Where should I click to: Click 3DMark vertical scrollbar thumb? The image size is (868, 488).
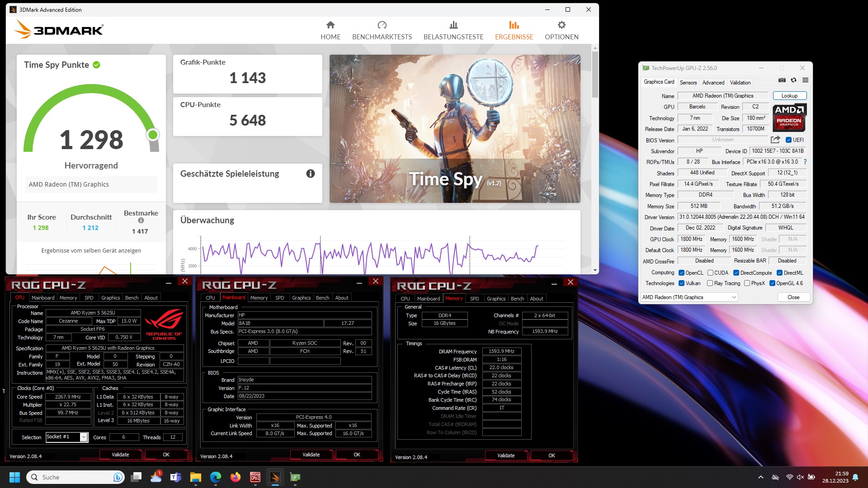pos(595,75)
